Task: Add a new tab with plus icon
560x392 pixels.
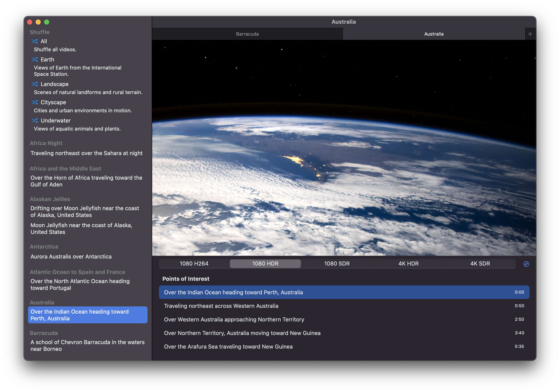Action: coord(530,34)
